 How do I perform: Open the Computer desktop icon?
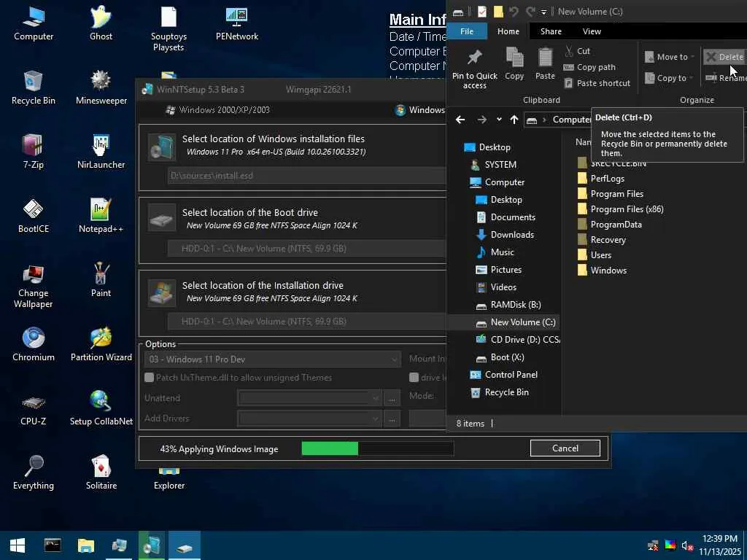[34, 24]
